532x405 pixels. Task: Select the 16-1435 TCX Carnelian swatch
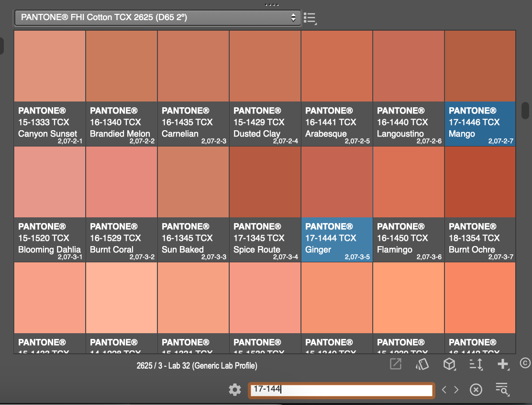193,66
